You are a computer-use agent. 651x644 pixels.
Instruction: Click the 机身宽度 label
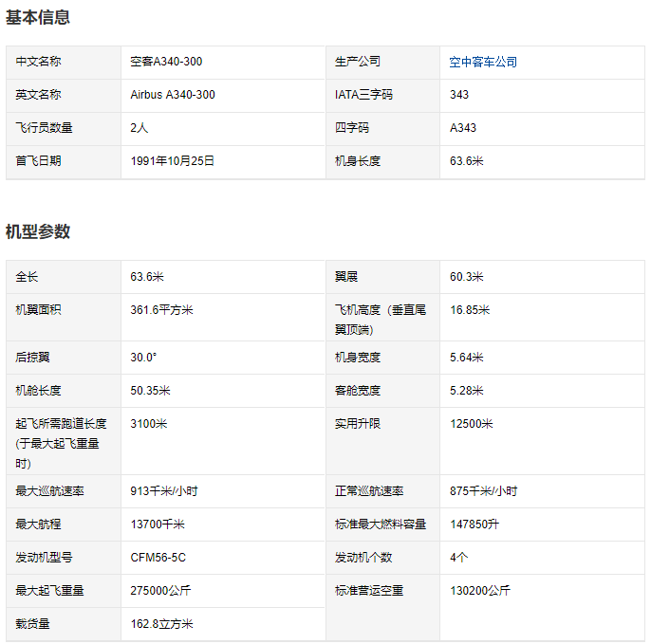click(358, 358)
